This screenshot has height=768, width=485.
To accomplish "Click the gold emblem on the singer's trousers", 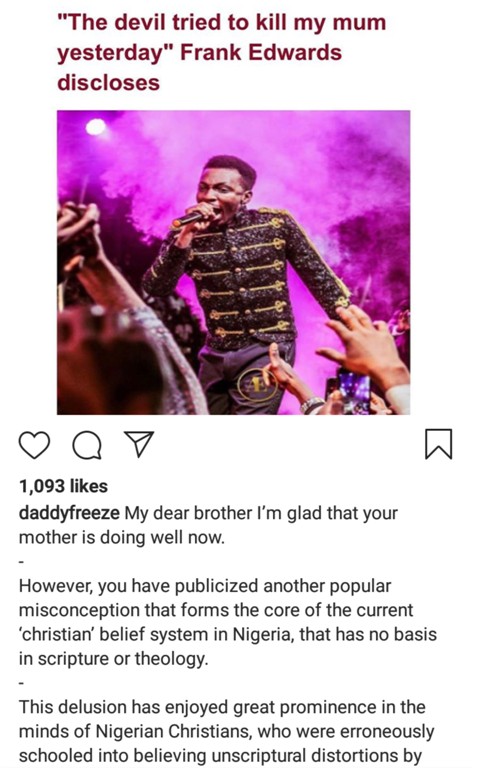I will [x=256, y=383].
